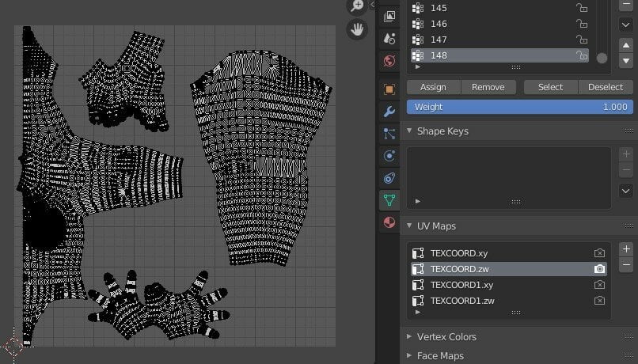Set TEXCOORD1.zw active for render
This screenshot has width=638, height=364.
(599, 301)
